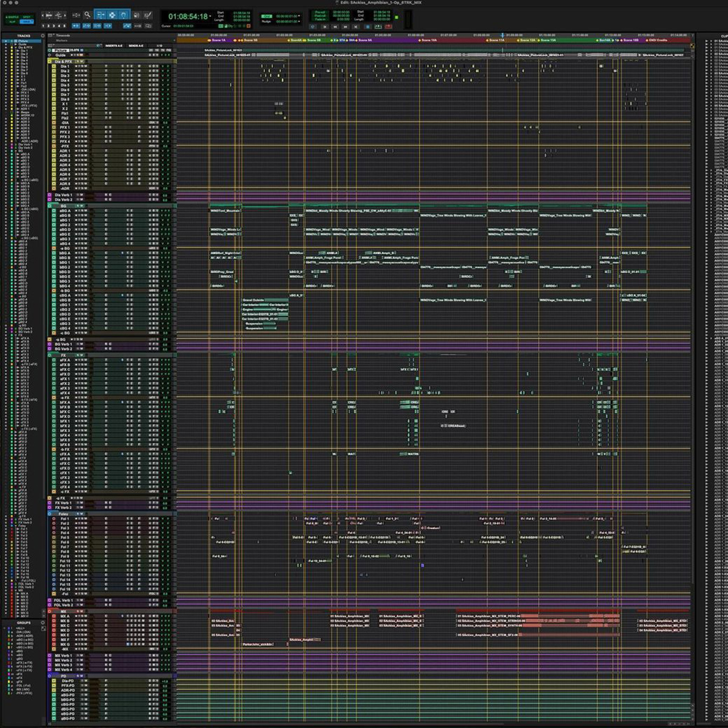This screenshot has height=728, width=728.
Task: Open the main counter display dropdown
Action: coord(210,16)
